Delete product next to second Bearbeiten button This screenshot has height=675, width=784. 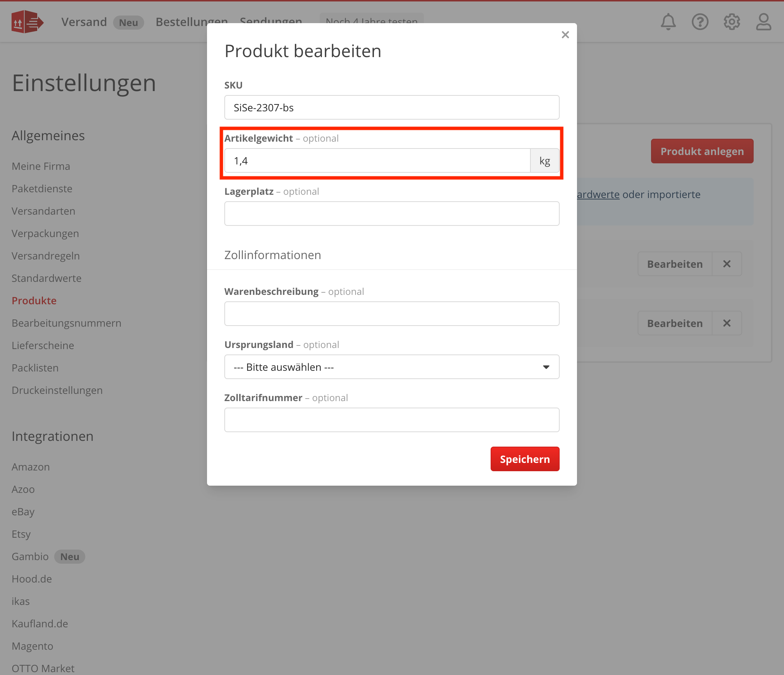coord(727,323)
